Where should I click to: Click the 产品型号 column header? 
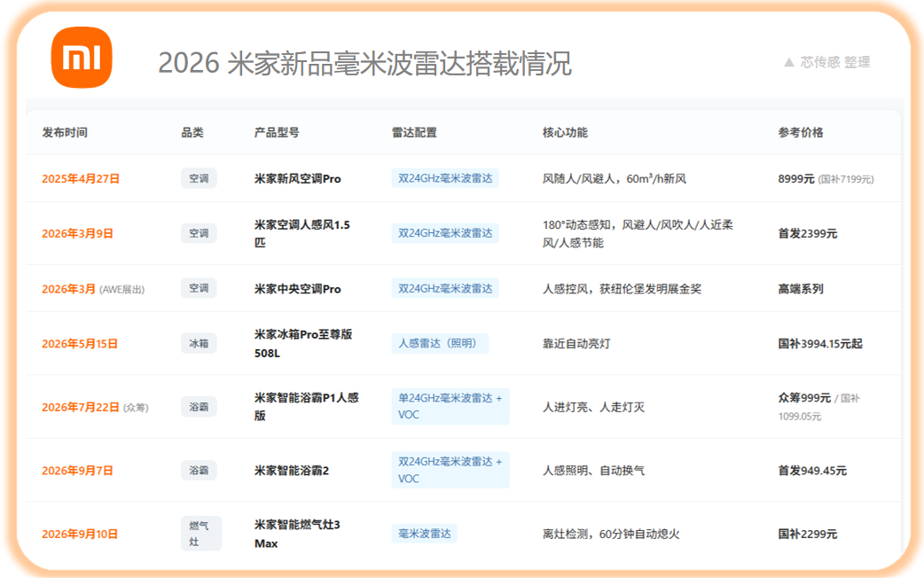point(277,133)
